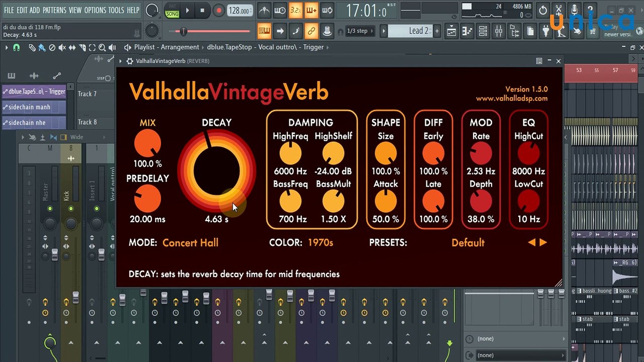Click the master volume slider
644x362 pixels.
[x=209, y=31]
